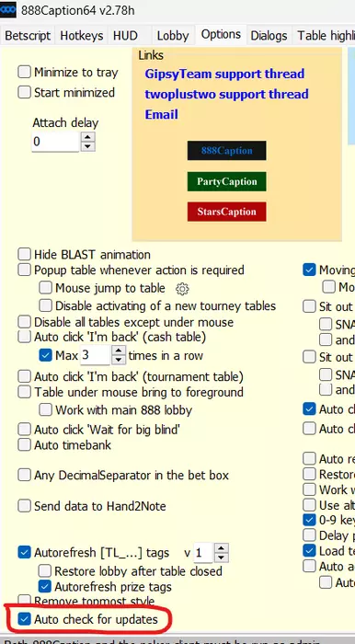Click the black 888Caption button
The height and width of the screenshot is (644, 355).
[x=226, y=150]
